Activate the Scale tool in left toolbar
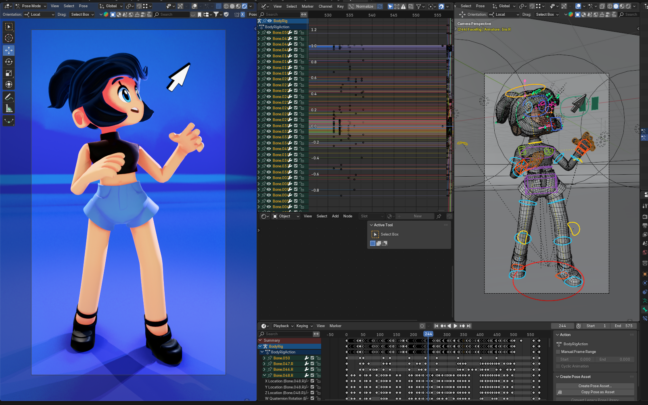648x405 pixels. (9, 73)
